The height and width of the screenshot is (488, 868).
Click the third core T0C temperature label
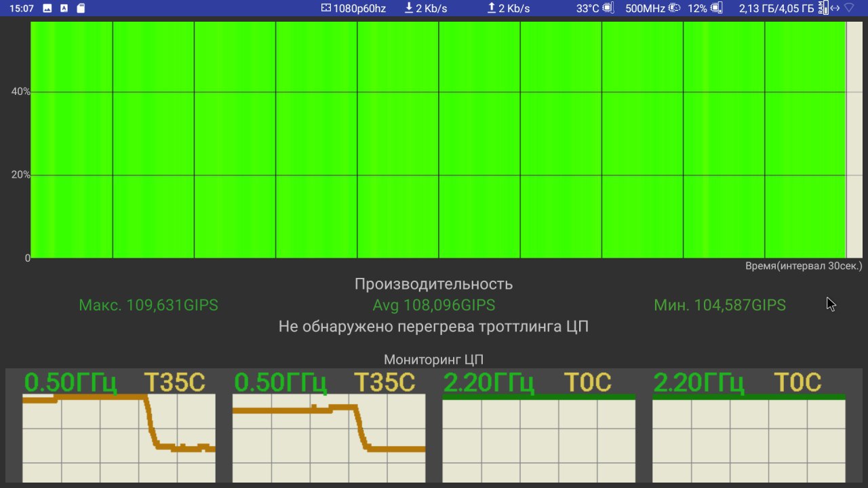point(587,382)
